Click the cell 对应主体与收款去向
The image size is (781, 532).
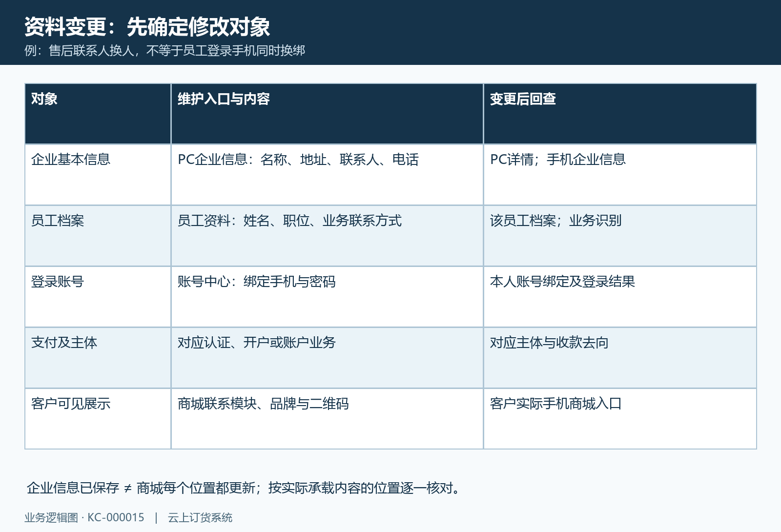click(x=620, y=358)
